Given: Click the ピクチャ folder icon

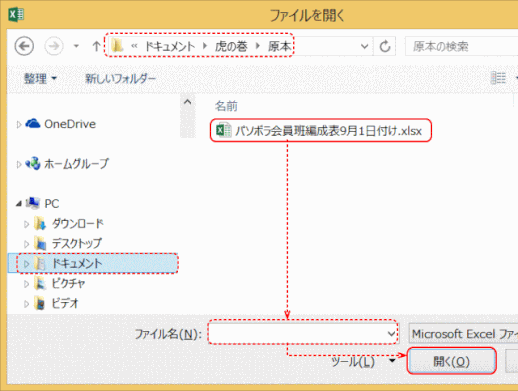Looking at the screenshot, I should coord(40,283).
